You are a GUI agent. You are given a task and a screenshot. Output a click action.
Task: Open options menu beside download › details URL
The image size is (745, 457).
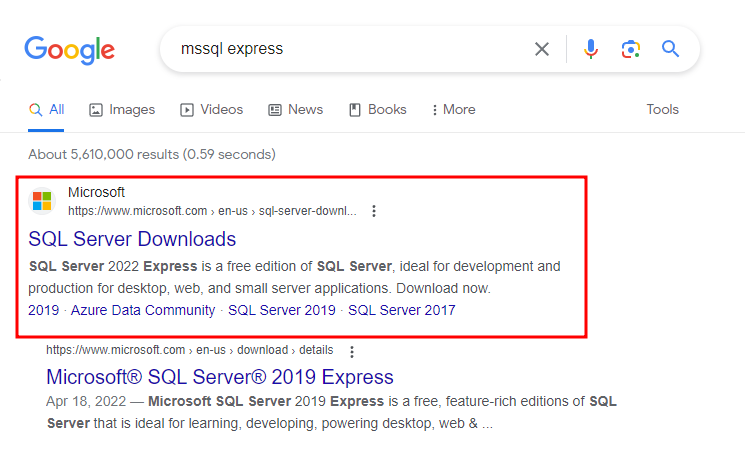tap(352, 352)
